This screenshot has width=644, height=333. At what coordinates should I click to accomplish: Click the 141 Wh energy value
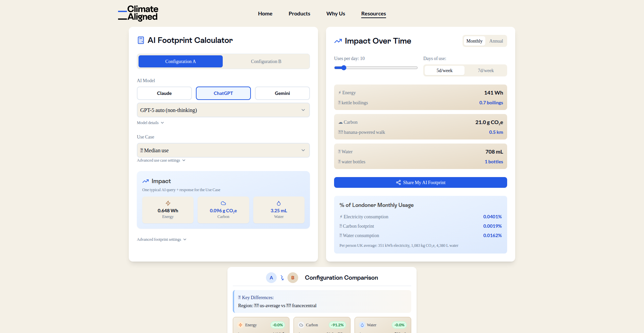[493, 93]
